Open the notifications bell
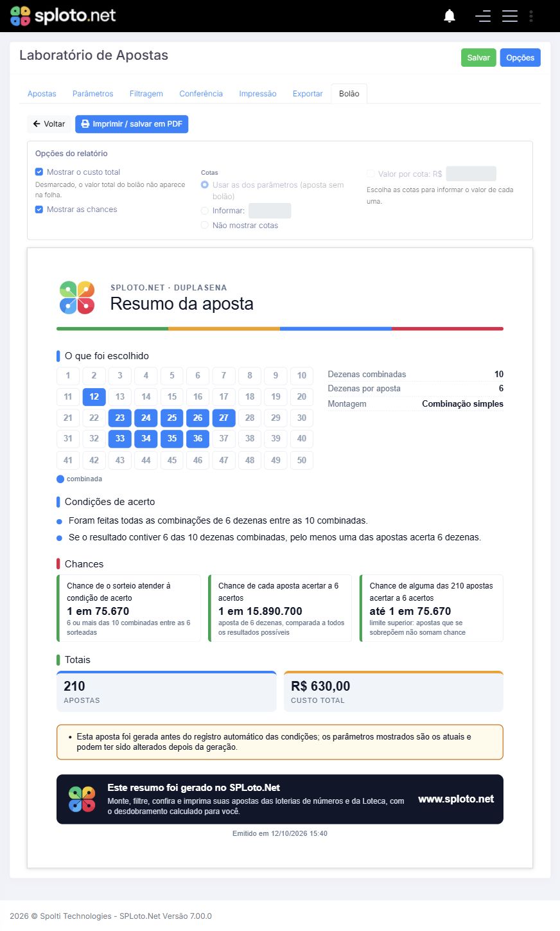 [x=450, y=16]
